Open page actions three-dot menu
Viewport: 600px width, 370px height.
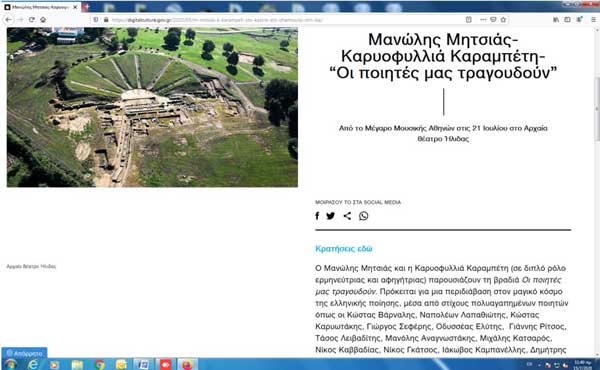click(483, 20)
